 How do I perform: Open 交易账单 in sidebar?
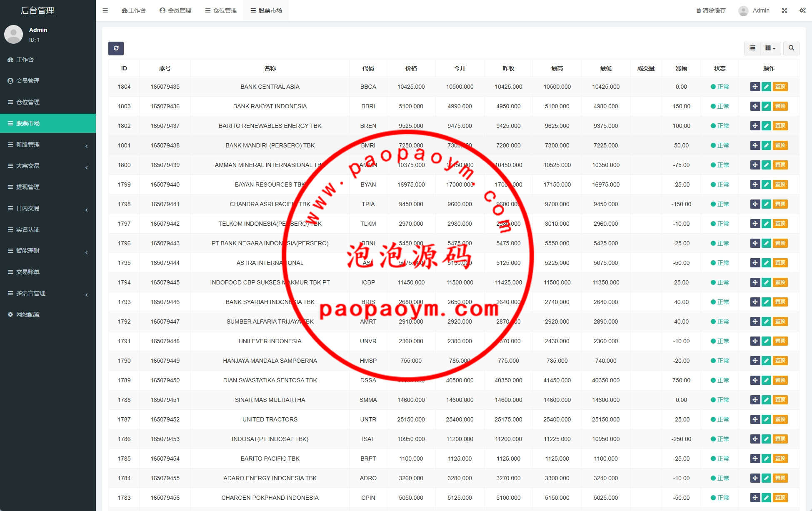coord(48,272)
